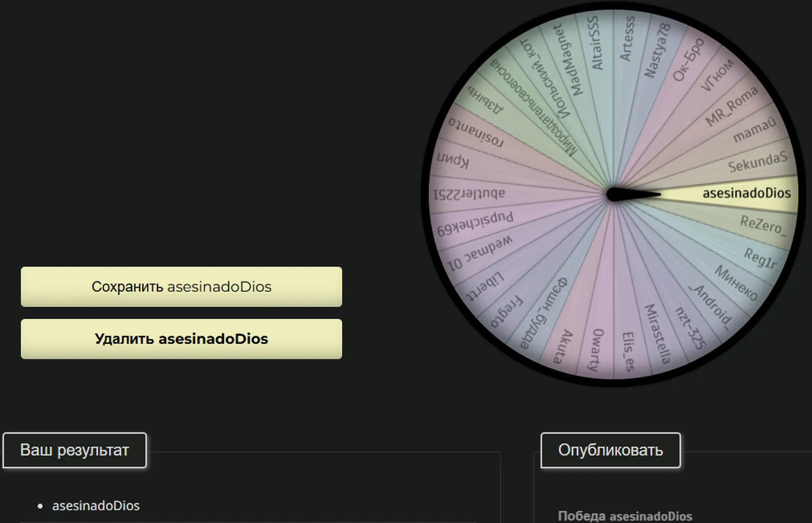Select the rosinanto wheel segment
The image size is (812, 523).
[476, 132]
